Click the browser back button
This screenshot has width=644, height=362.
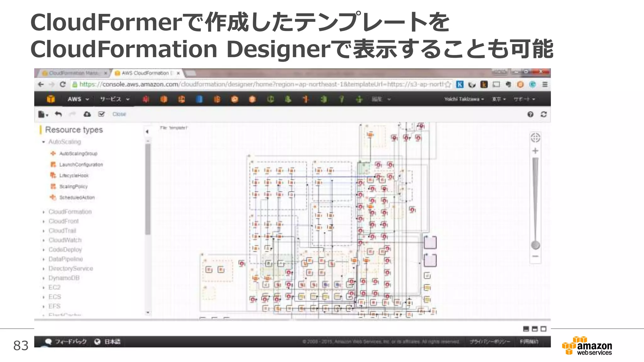41,84
